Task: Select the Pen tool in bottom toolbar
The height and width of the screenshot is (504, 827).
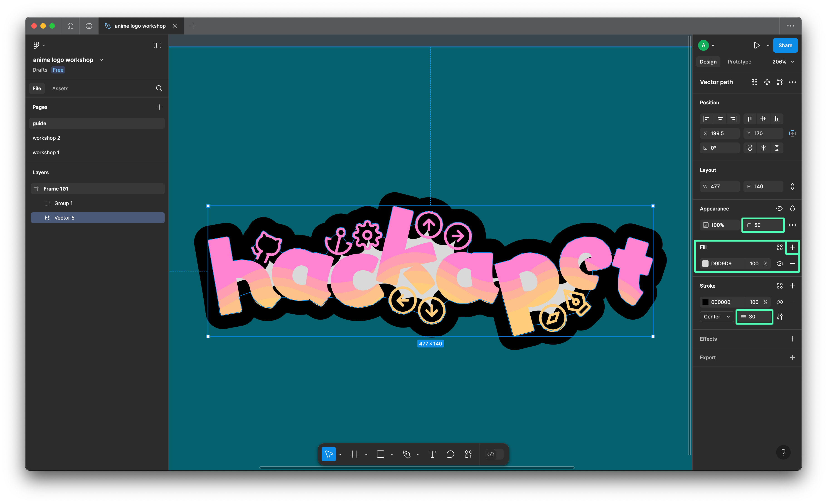Action: [x=406, y=454]
